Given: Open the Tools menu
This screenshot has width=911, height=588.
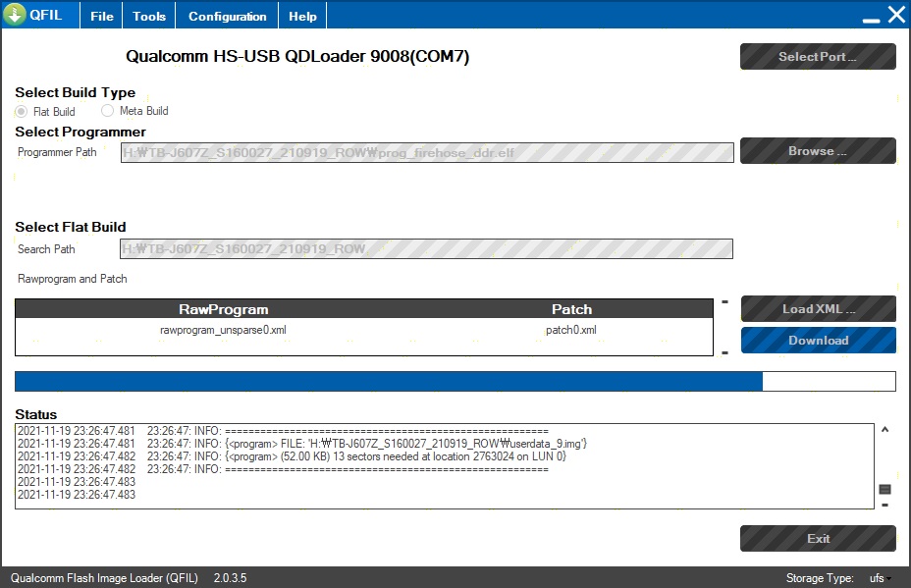Looking at the screenshot, I should pos(149,16).
